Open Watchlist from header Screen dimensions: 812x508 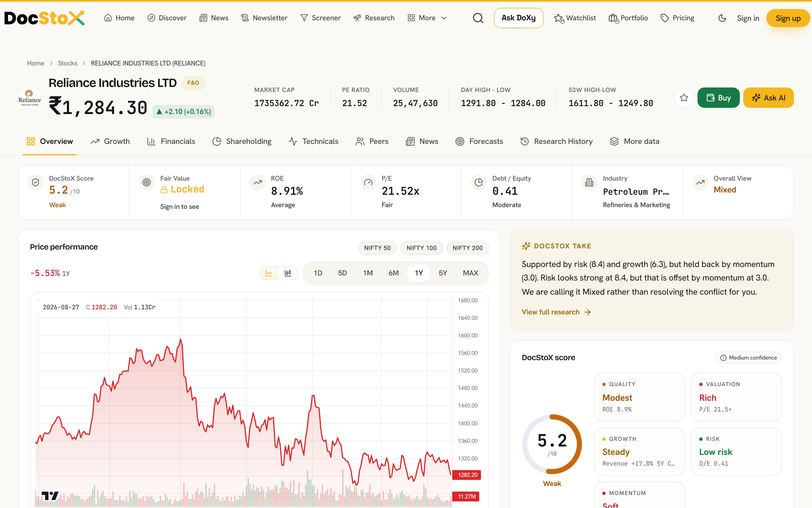pyautogui.click(x=575, y=18)
